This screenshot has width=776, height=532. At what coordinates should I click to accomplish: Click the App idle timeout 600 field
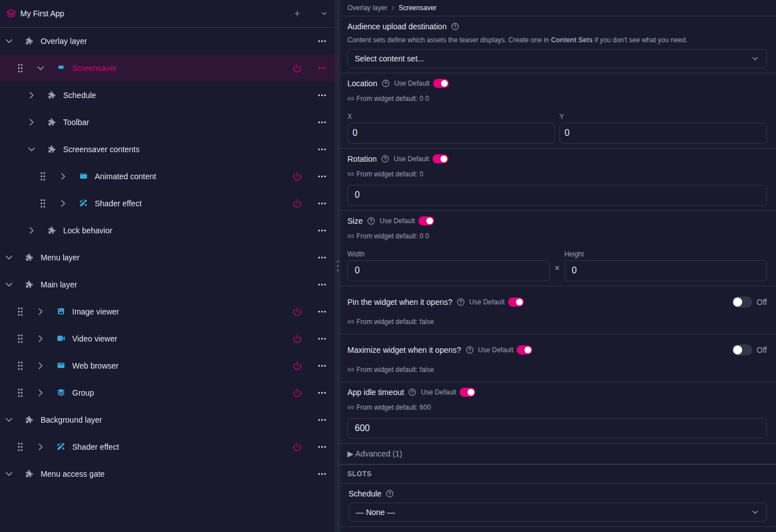point(557,428)
